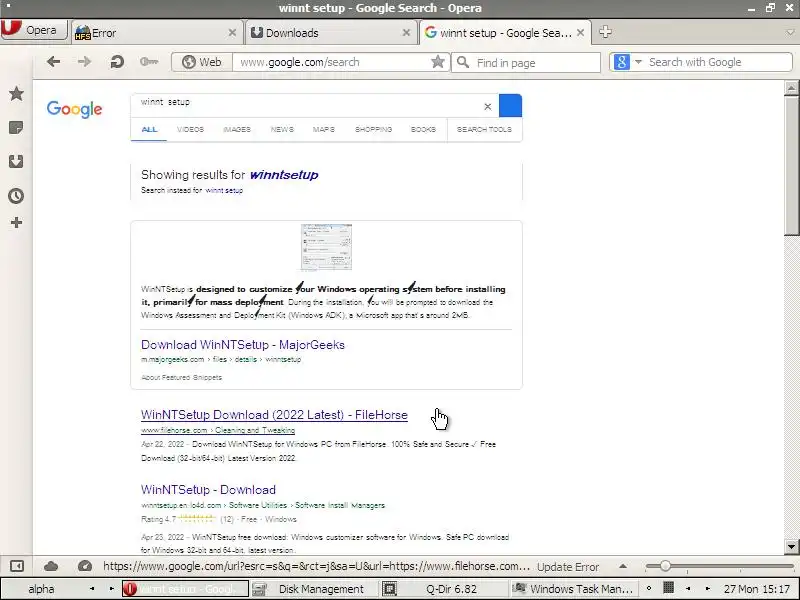Open WinNTSetup Download FileHorse result
Screen dimensions: 800x600
(x=274, y=415)
